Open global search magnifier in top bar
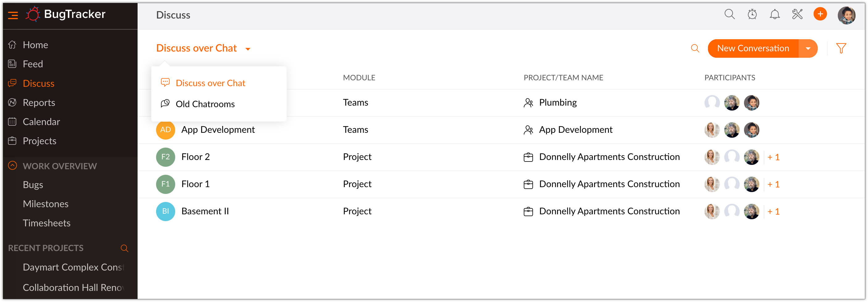Screen dimensions: 868x302 click(x=729, y=15)
